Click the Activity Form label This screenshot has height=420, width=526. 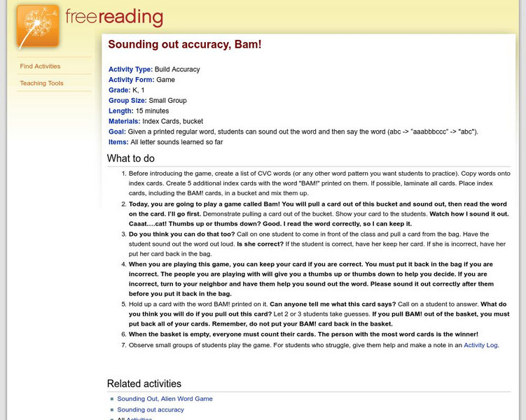[x=131, y=80]
